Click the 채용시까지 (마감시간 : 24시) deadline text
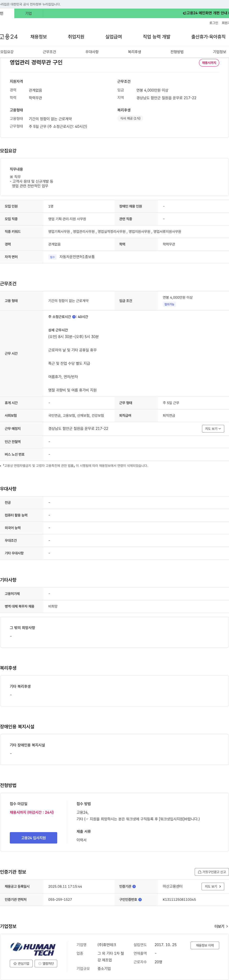The height and width of the screenshot is (980, 229). tap(32, 812)
